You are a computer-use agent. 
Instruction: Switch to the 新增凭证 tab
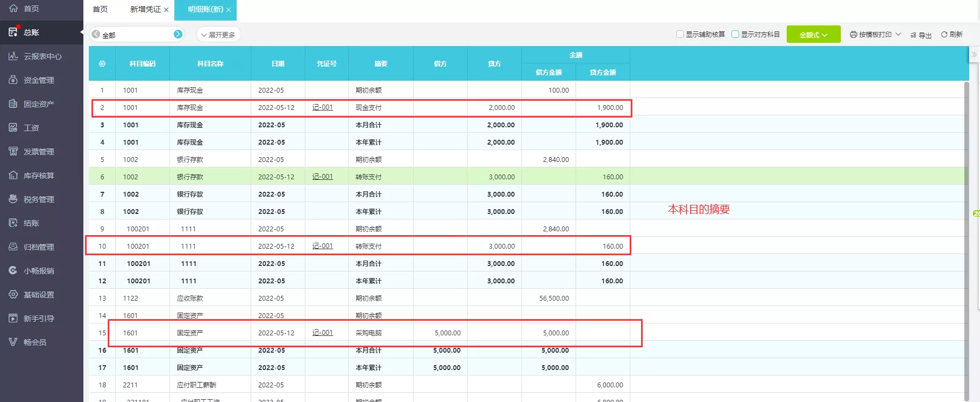tap(145, 9)
